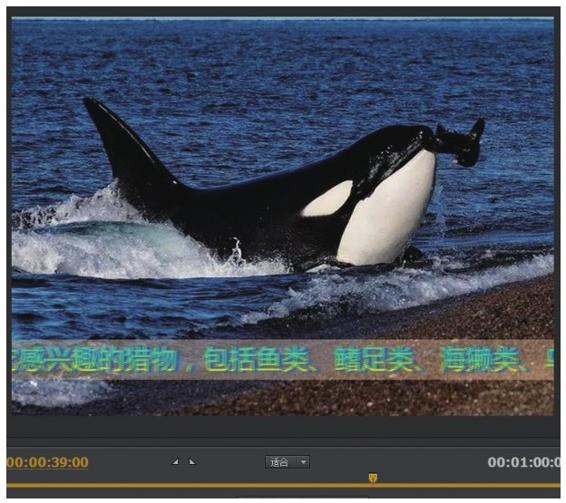Screen dimensions: 566x503
Task: Click the dark empty strip below preview frame
Action: tap(282, 427)
